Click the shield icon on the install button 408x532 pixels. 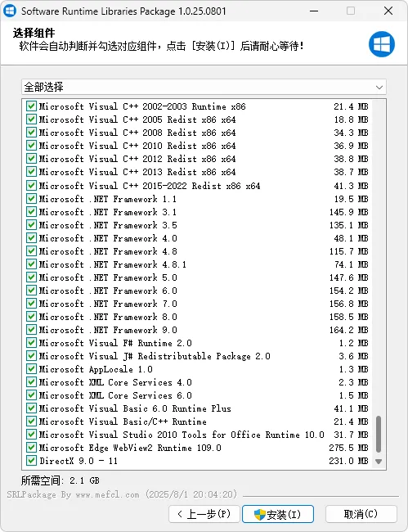[259, 514]
